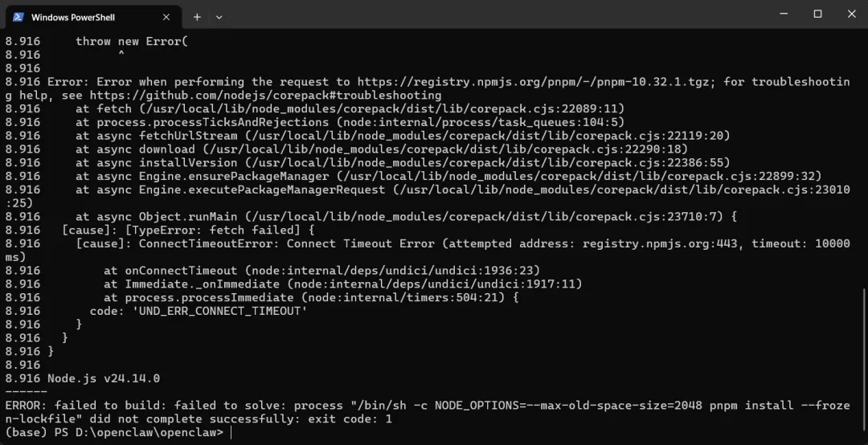
Task: Maximize the terminal window
Action: 817,14
